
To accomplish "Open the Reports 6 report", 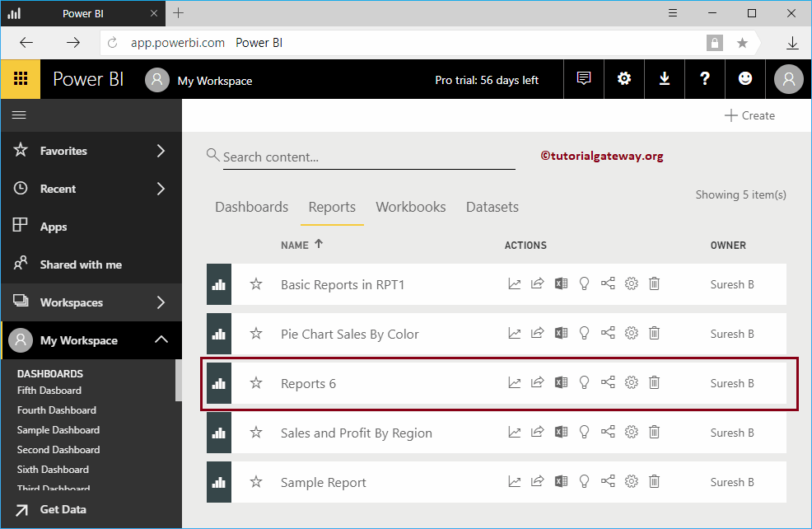I will coord(308,383).
